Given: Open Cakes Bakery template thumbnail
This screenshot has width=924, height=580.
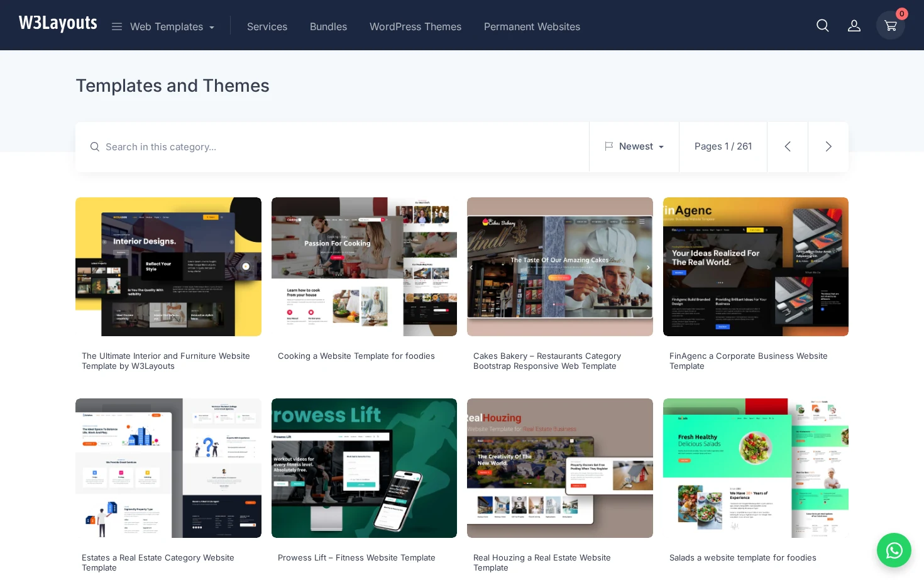Looking at the screenshot, I should (x=560, y=266).
